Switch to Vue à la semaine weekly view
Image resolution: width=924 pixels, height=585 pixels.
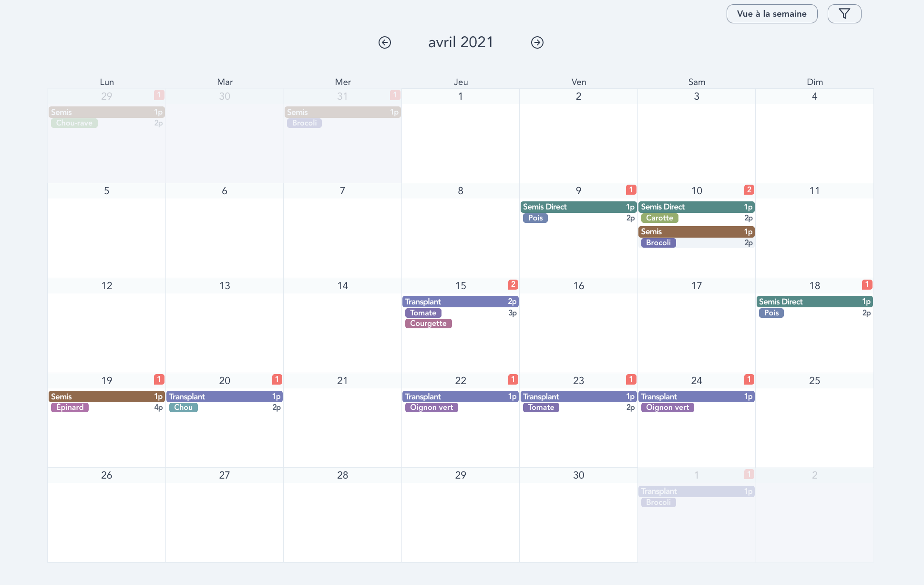(x=771, y=13)
